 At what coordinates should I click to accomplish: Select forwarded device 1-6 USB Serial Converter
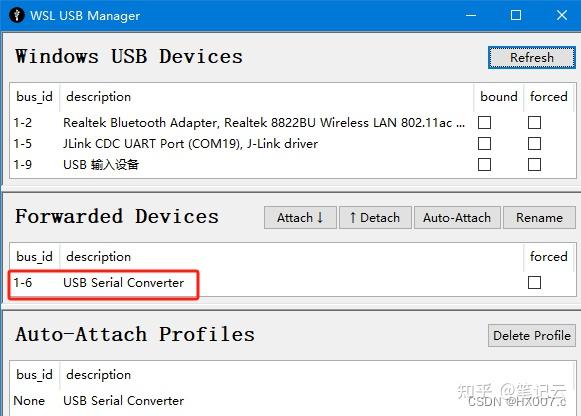pyautogui.click(x=293, y=283)
